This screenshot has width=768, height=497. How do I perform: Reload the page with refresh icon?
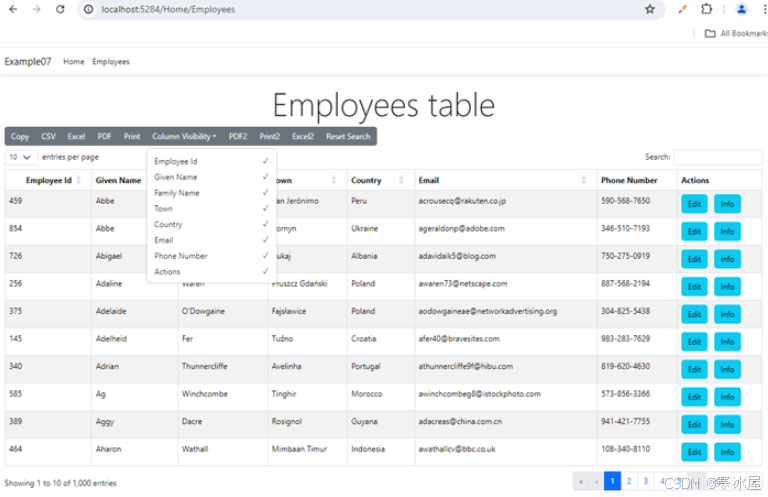(x=60, y=9)
